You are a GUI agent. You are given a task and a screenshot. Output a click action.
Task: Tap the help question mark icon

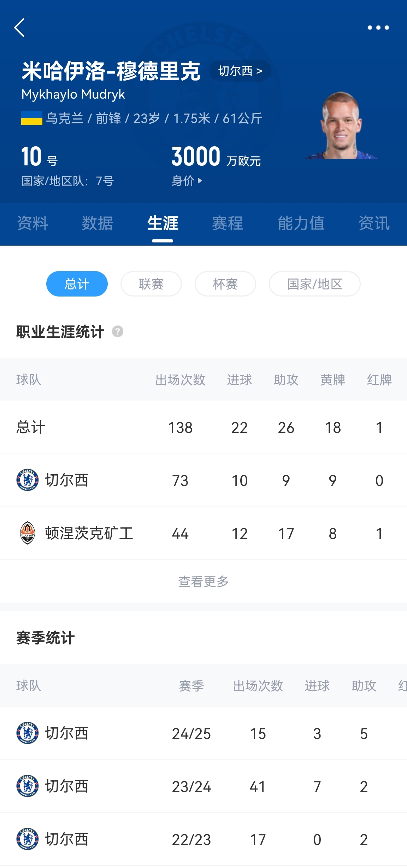117,332
